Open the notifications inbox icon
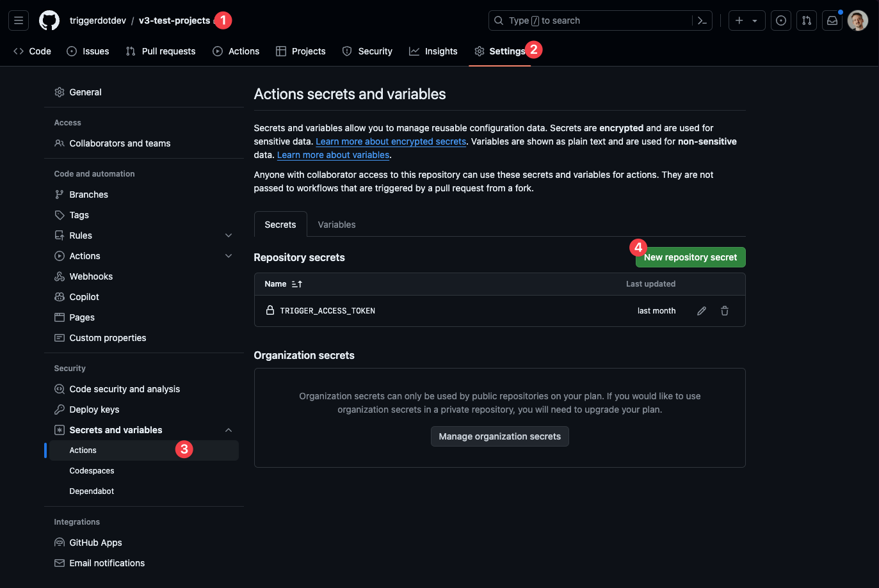Viewport: 879px width, 588px height. click(832, 20)
